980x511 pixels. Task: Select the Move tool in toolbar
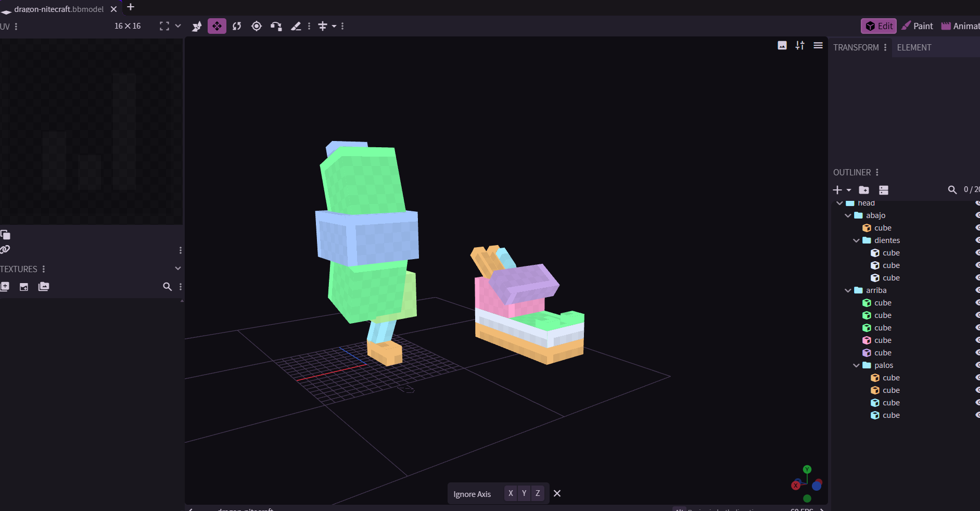pyautogui.click(x=217, y=26)
